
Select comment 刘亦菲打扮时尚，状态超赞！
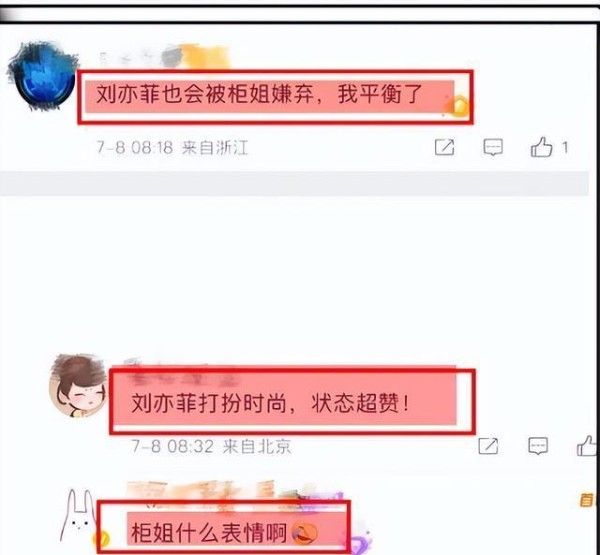(271, 403)
